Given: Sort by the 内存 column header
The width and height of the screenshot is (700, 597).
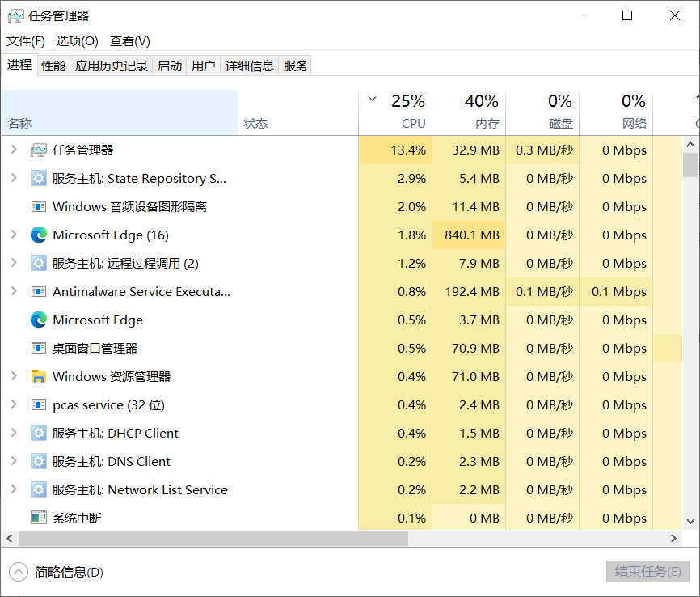Looking at the screenshot, I should 469,112.
